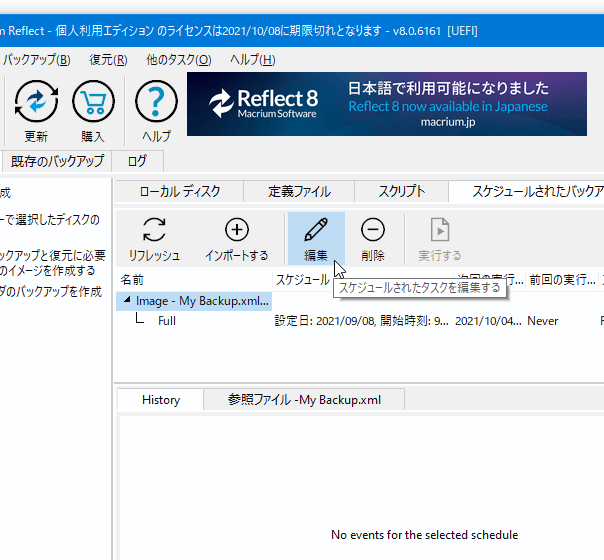Click the ダのバックアップを作成 sidebar link
Screen dimensions: 604x560
coord(51,292)
